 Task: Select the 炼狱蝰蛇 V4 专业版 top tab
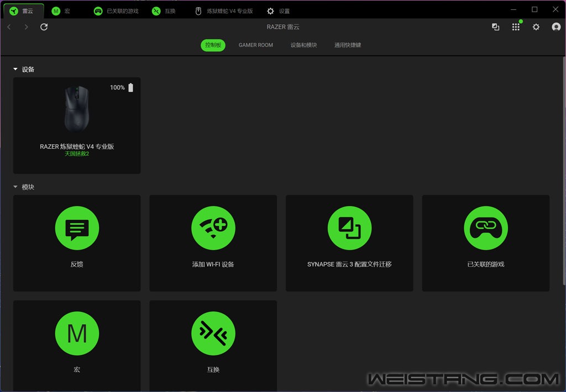224,11
